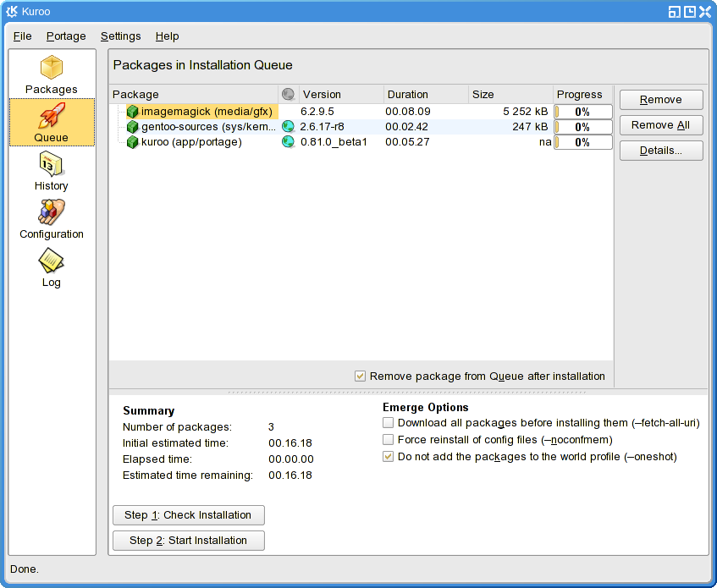Sort by the Progress column header
This screenshot has width=717, height=588.
[x=582, y=94]
